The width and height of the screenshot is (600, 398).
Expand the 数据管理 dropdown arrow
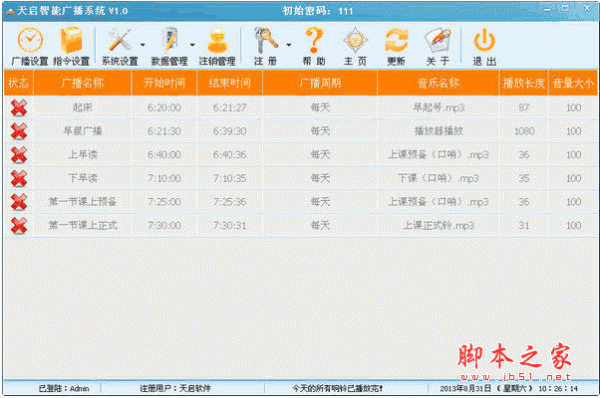click(x=192, y=45)
